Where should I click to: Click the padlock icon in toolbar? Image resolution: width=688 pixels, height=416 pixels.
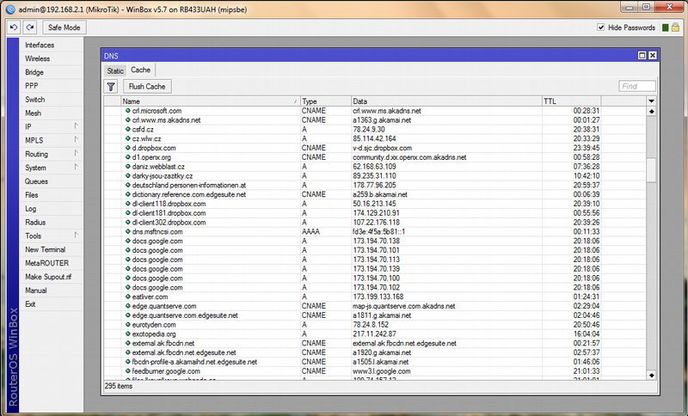[x=675, y=27]
